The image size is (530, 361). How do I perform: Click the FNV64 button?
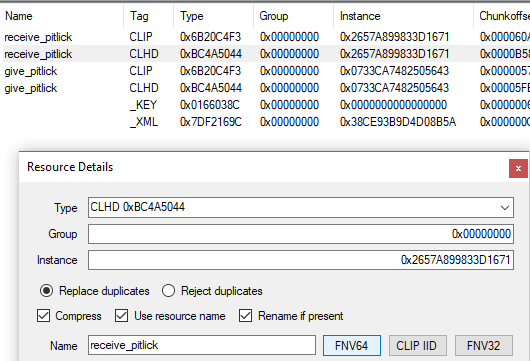tap(352, 345)
